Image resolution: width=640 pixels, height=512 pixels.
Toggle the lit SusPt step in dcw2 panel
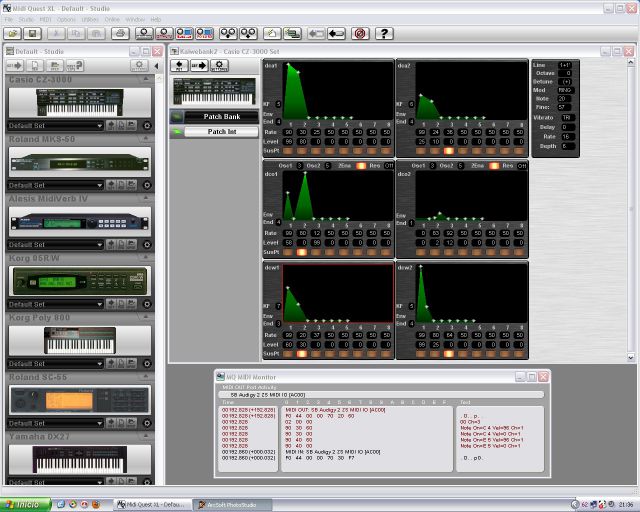448,353
